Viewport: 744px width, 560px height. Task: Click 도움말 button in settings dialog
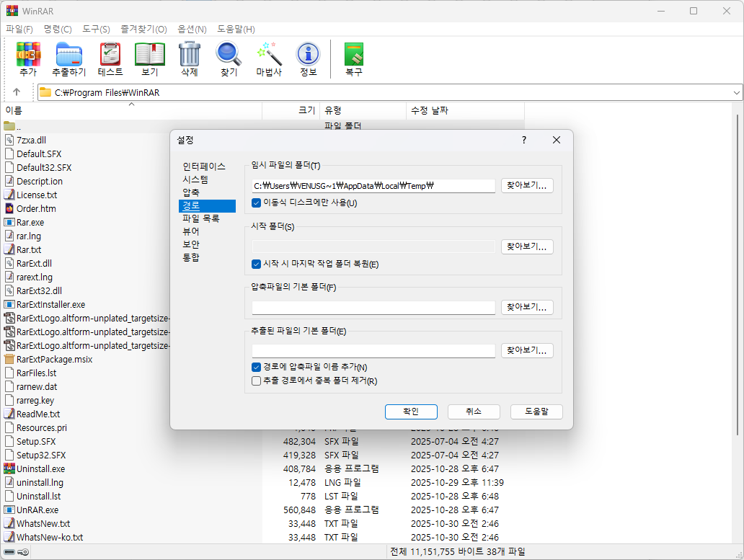click(536, 412)
